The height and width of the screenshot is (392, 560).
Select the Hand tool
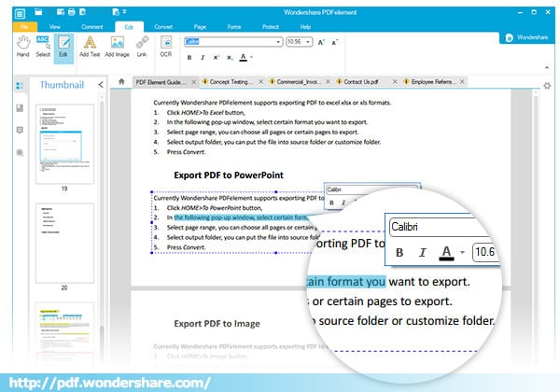[22, 47]
